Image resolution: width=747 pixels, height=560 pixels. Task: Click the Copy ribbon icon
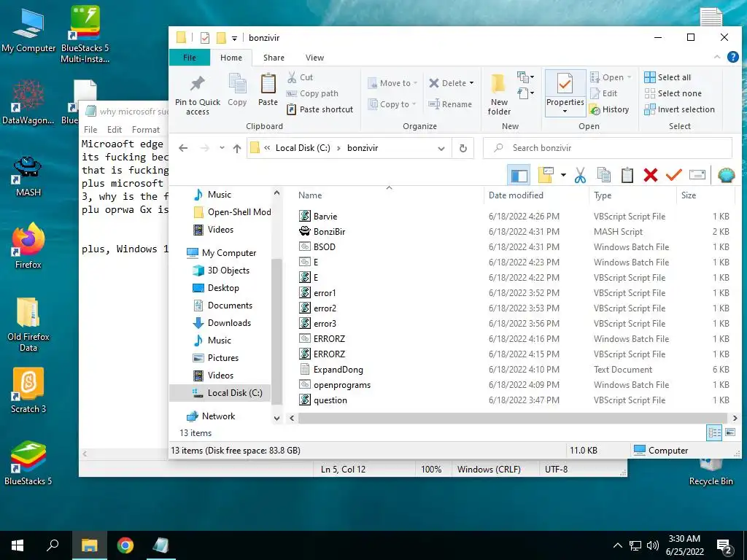[x=237, y=90]
